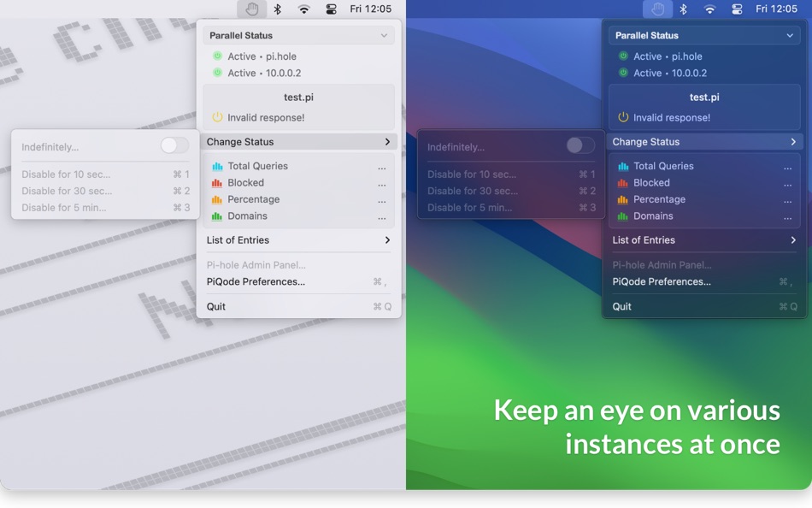Viewport: 812px width, 508px height.
Task: Click PiQode hand icon in light menu bar
Action: pyautogui.click(x=251, y=9)
